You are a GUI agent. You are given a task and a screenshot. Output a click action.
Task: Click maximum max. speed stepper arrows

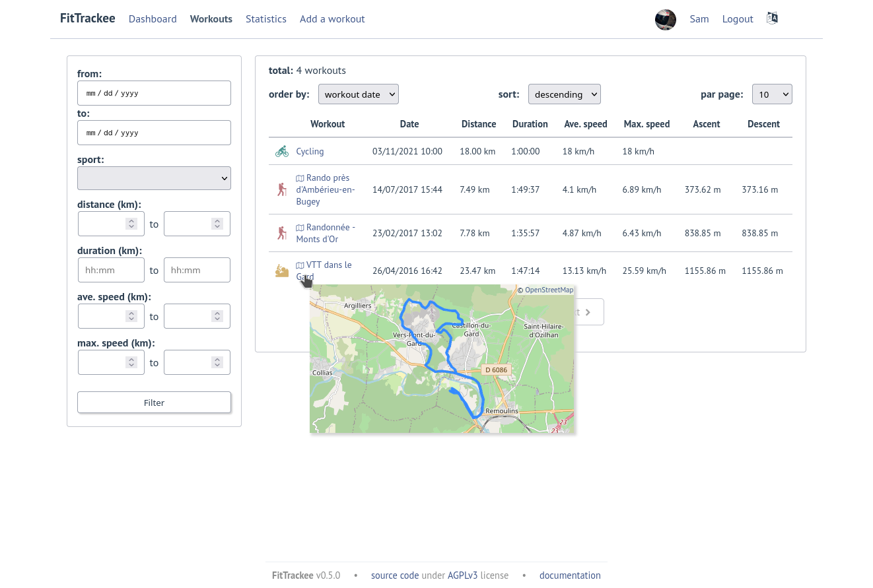click(217, 362)
